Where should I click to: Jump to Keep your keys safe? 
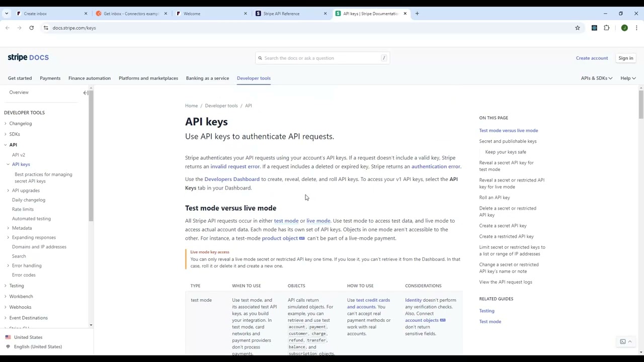[x=506, y=152]
